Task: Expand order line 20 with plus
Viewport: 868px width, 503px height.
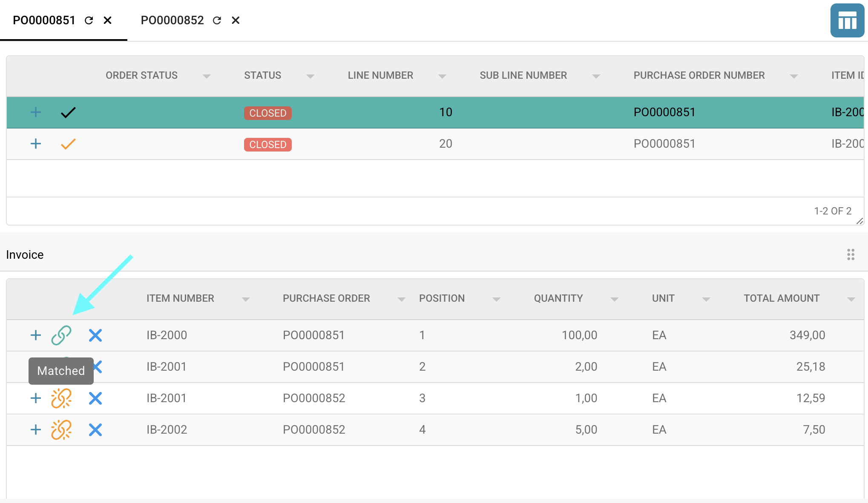Action: [x=36, y=144]
